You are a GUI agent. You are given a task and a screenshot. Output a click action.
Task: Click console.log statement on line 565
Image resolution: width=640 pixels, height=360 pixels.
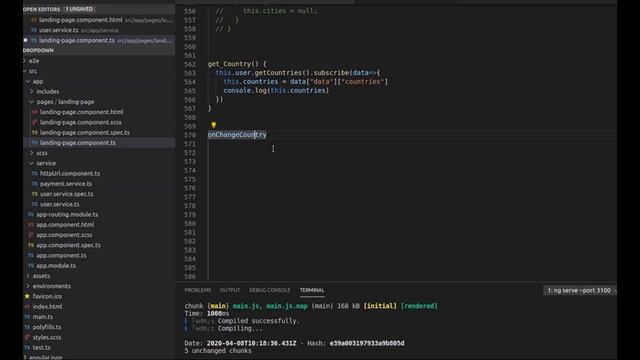point(276,91)
